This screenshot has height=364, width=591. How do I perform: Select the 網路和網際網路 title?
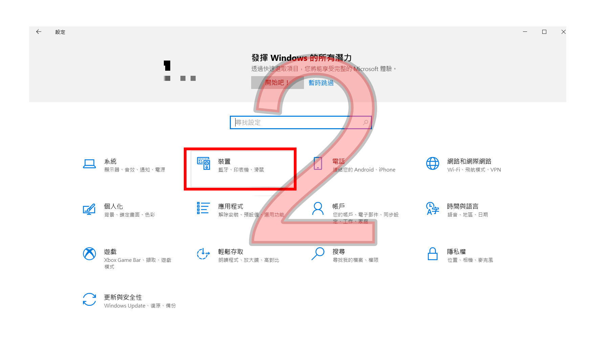tap(469, 161)
